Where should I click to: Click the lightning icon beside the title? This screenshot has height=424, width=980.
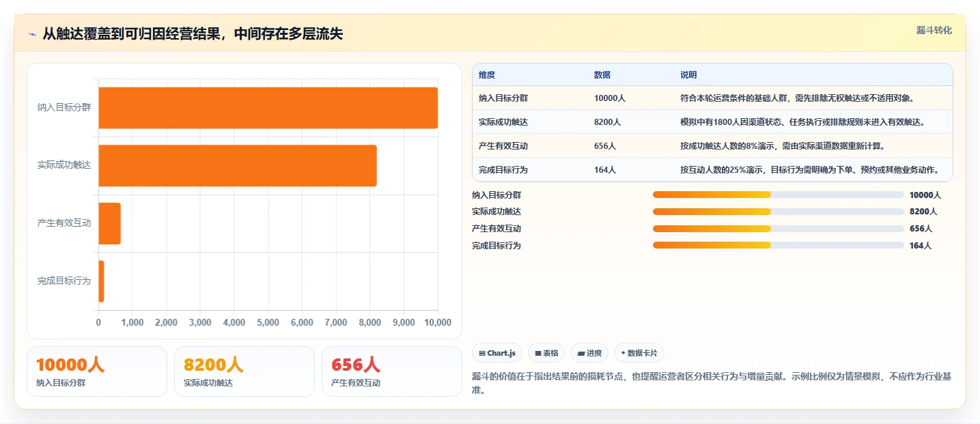point(32,34)
